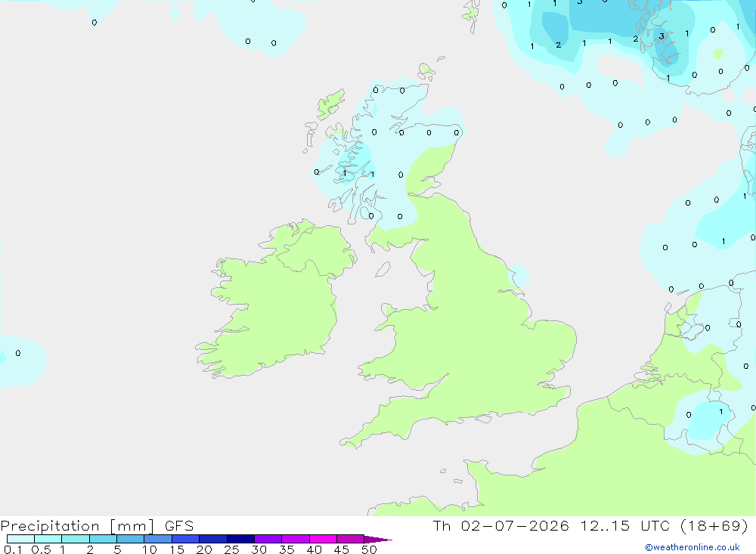Click the "25" legend scale label
Viewport: 756px width, 554px height.
tap(231, 549)
